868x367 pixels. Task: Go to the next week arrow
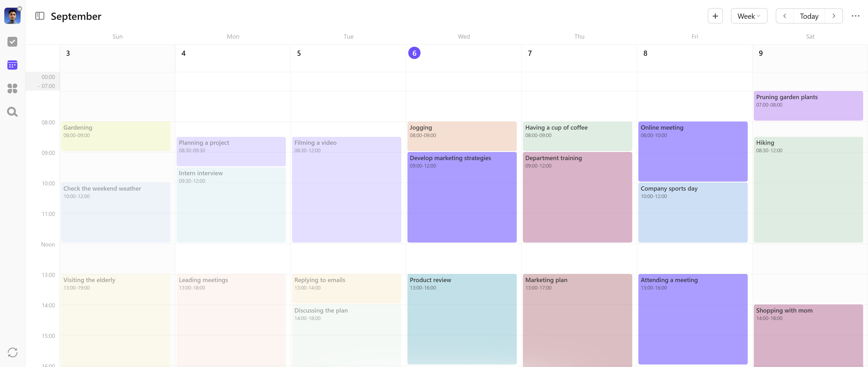pos(834,16)
